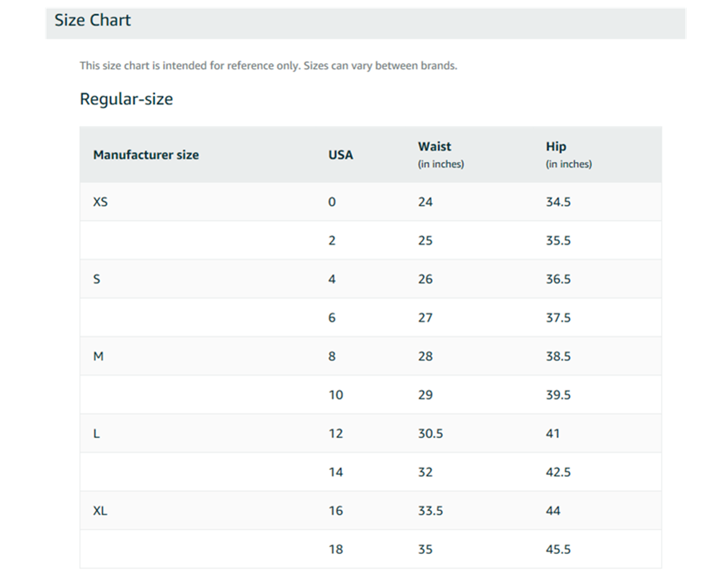Viewport: 719px width, 588px height.
Task: Select the L manufacturer size cell
Action: [x=96, y=434]
